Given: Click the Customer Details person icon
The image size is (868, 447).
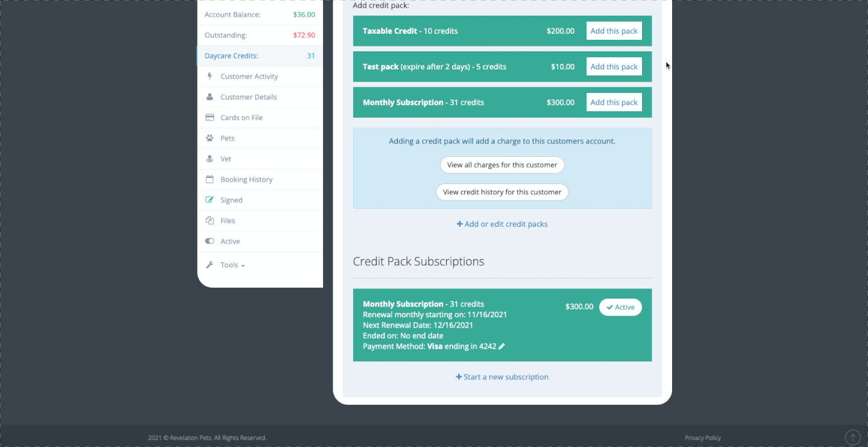Looking at the screenshot, I should pos(210,97).
